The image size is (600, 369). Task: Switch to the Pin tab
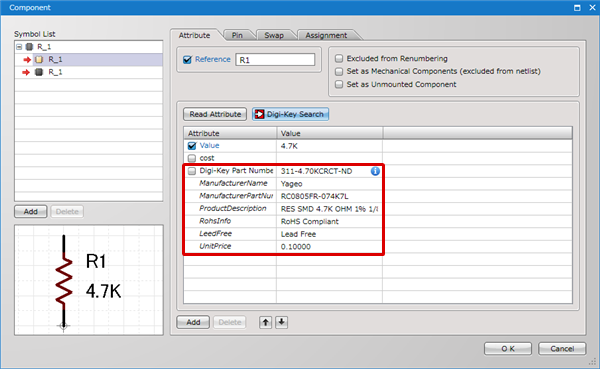pos(237,35)
